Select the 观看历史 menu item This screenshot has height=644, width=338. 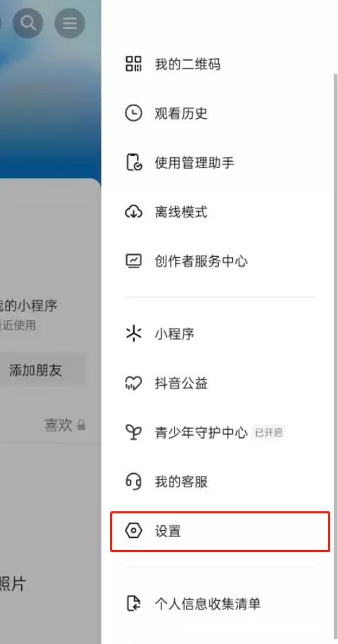[220, 113]
